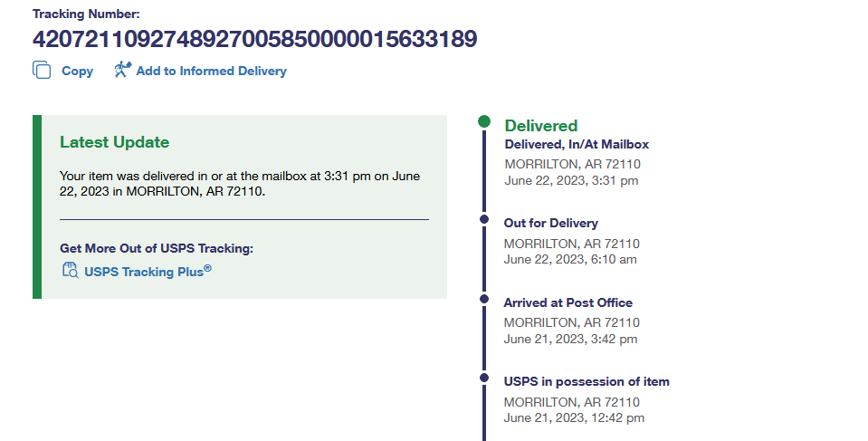Screen dimensions: 868x441
Task: Select the green Delivered timeline dot
Action: coord(484,122)
